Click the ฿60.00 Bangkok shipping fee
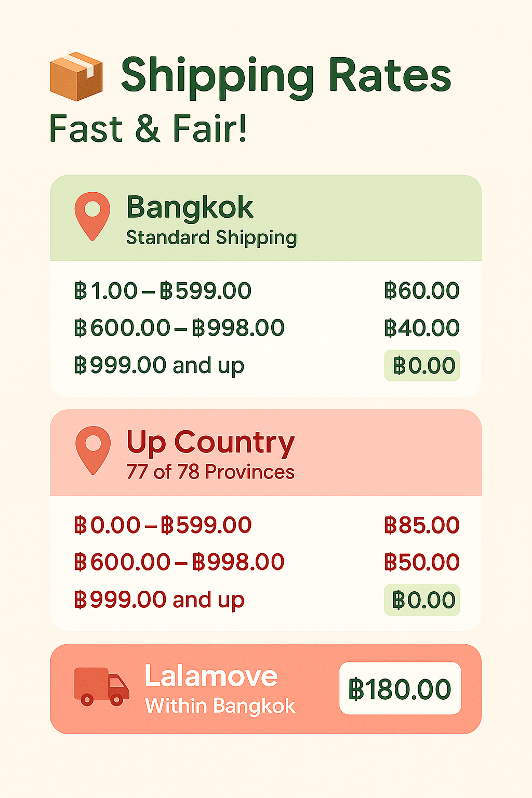532x798 pixels. pyautogui.click(x=422, y=291)
